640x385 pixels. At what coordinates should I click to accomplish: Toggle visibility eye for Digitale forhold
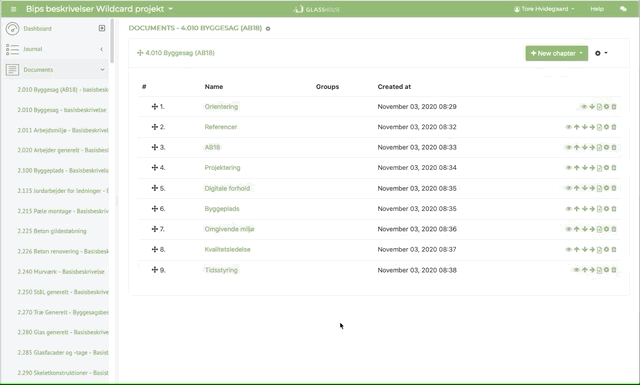[569, 188]
